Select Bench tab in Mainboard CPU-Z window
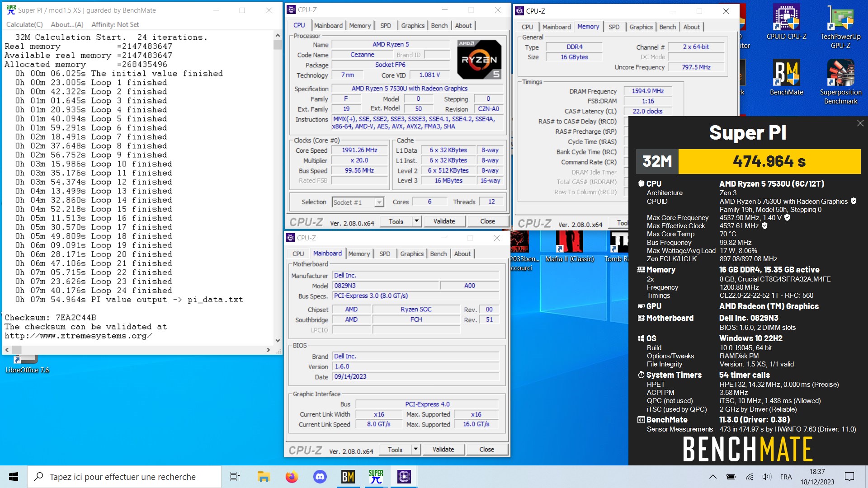Image resolution: width=868 pixels, height=488 pixels. [439, 254]
